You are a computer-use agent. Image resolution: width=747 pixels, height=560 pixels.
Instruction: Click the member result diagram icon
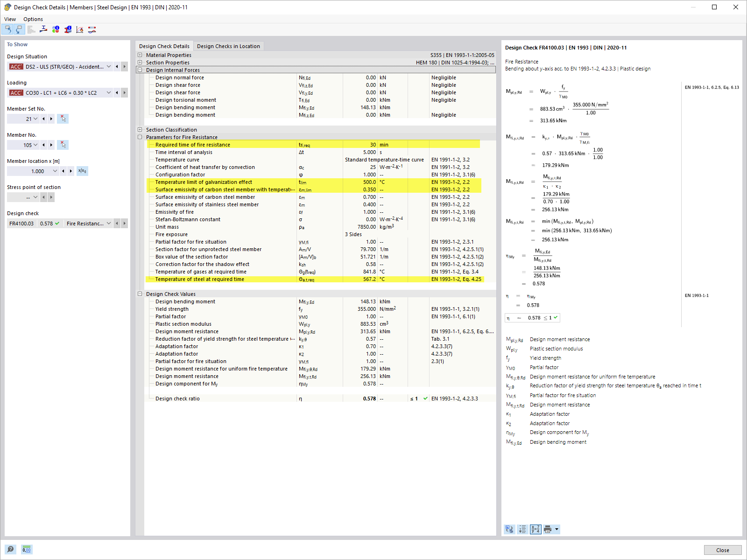92,29
